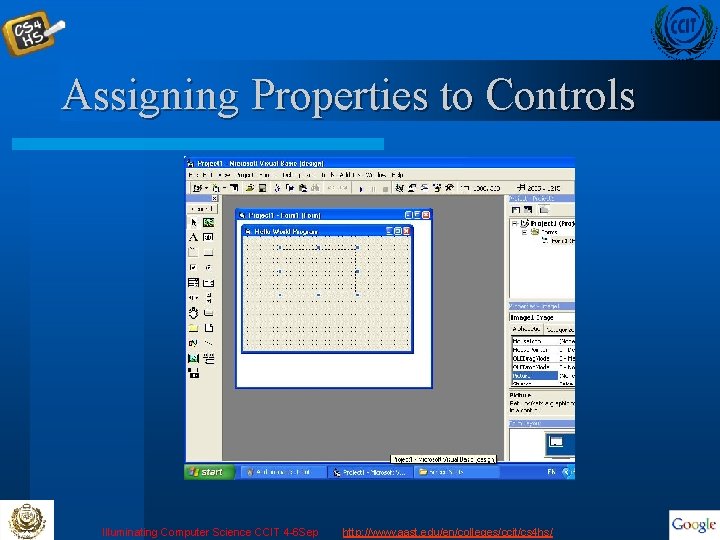This screenshot has width=720, height=540.
Task: Show the Toolbox from the toolbar icon
Action: pyautogui.click(x=449, y=188)
